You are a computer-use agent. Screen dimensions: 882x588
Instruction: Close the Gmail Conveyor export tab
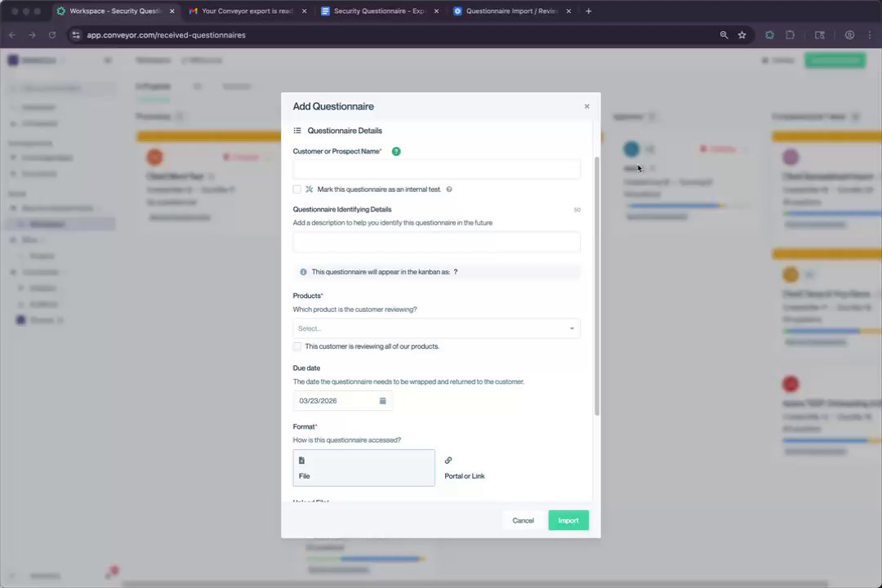[305, 11]
